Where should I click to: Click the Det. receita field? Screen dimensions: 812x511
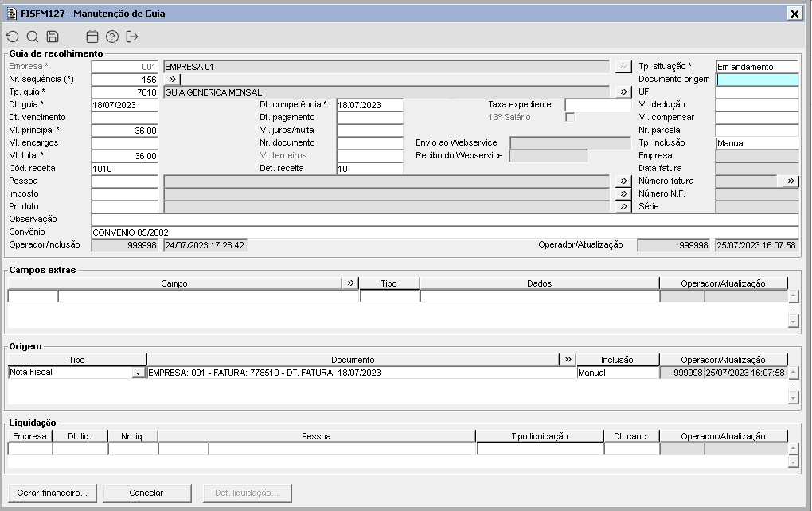coord(369,169)
